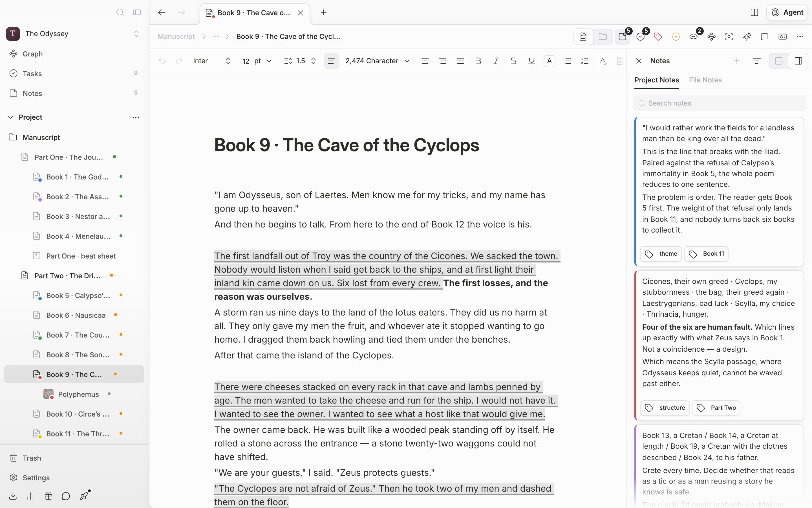Switch to the Project Notes tab
Screen dimensions: 812x508
[x=657, y=80]
